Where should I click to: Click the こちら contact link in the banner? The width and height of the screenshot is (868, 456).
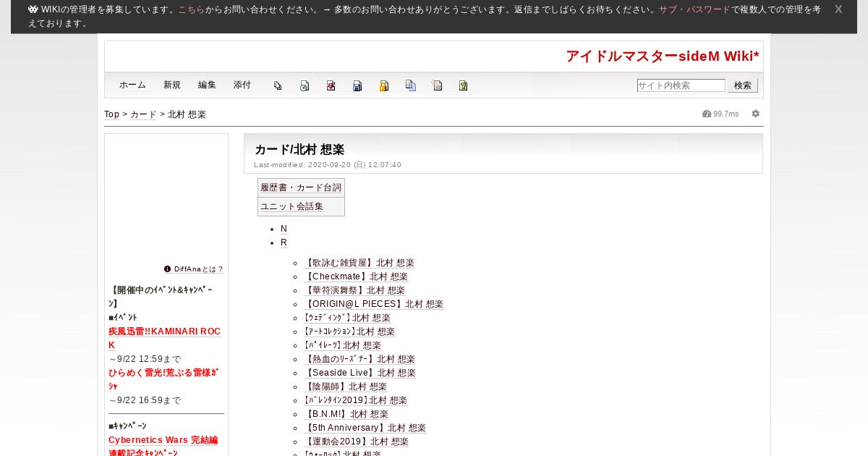[191, 9]
